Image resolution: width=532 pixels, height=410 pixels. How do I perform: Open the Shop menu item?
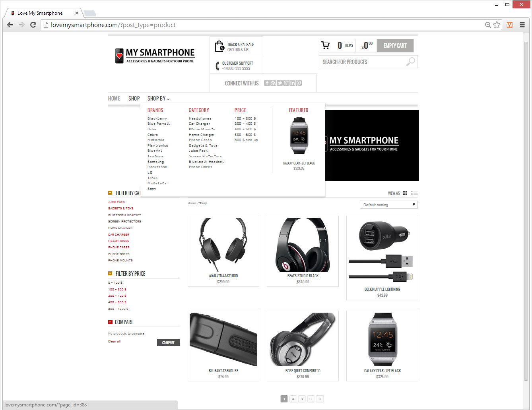pos(134,98)
